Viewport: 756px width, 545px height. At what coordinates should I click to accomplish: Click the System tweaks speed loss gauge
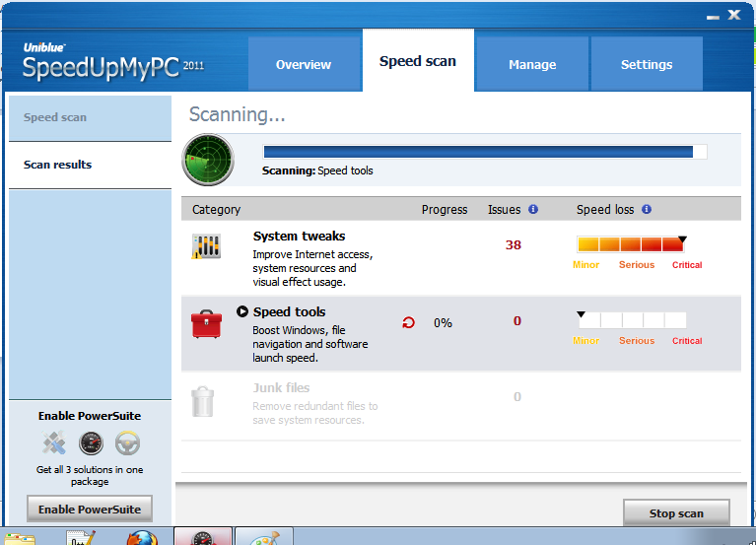(632, 243)
